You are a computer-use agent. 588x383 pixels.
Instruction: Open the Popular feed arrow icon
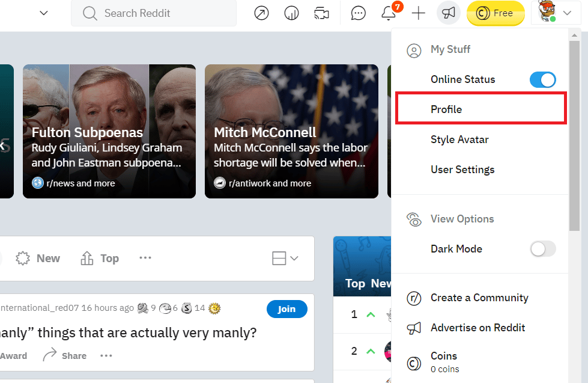pyautogui.click(x=261, y=13)
